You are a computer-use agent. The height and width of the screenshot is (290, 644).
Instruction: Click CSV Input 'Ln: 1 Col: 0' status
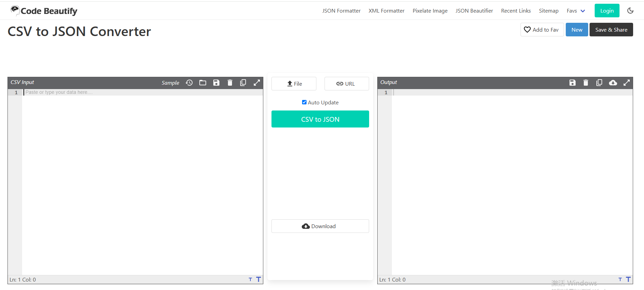23,279
